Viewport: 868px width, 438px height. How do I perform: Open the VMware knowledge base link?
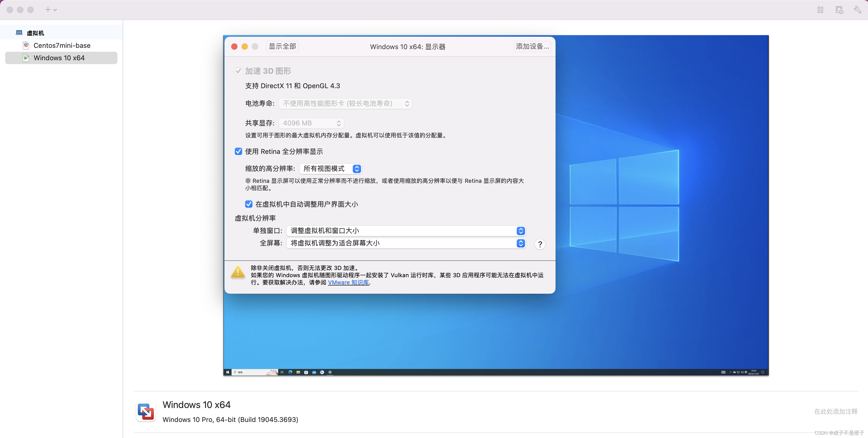(x=348, y=283)
